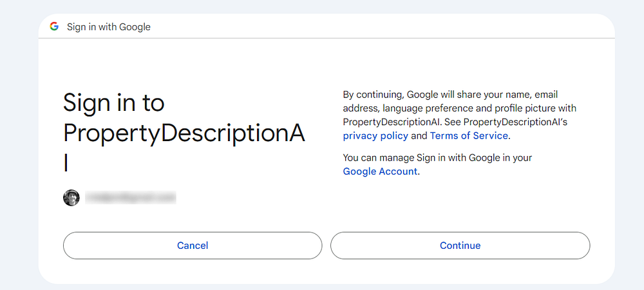The width and height of the screenshot is (644, 290).
Task: Open the privacy policy link
Action: coord(375,135)
